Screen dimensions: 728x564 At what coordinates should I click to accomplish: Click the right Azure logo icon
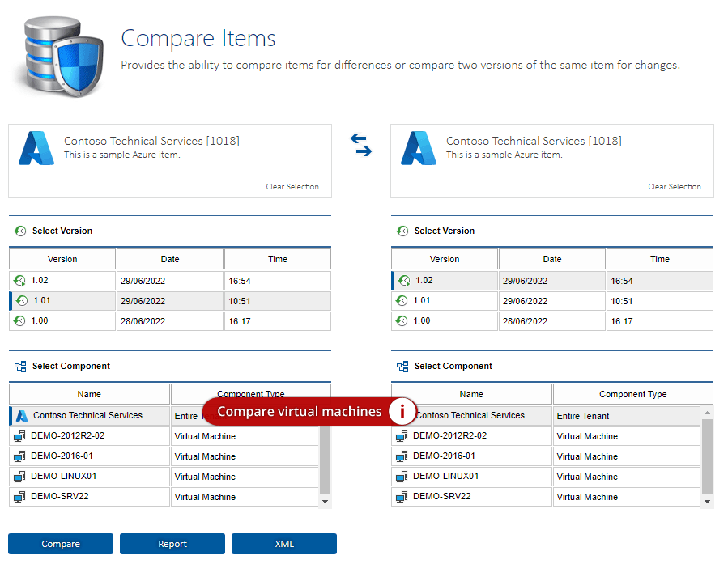419,148
